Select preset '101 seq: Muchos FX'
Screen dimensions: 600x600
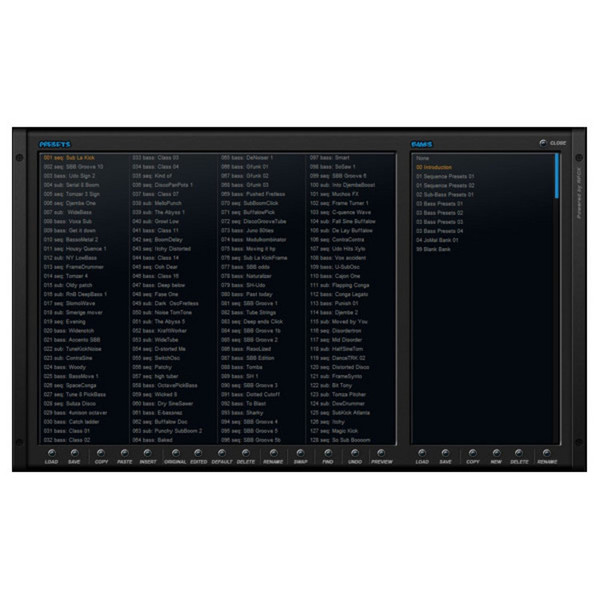click(334, 194)
